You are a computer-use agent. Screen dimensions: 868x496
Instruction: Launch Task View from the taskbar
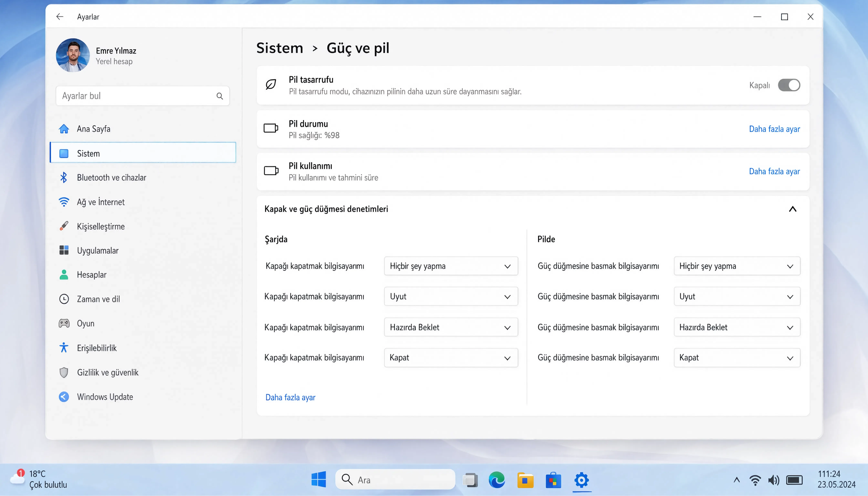(x=470, y=480)
